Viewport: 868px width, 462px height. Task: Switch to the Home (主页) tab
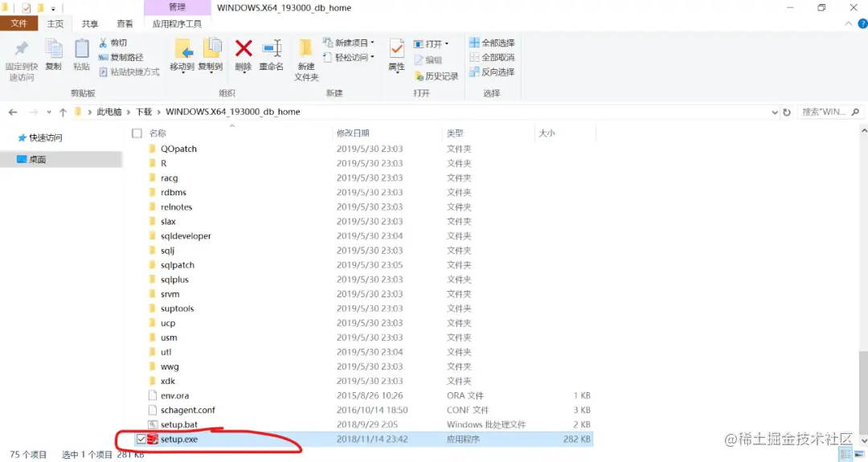click(x=55, y=24)
